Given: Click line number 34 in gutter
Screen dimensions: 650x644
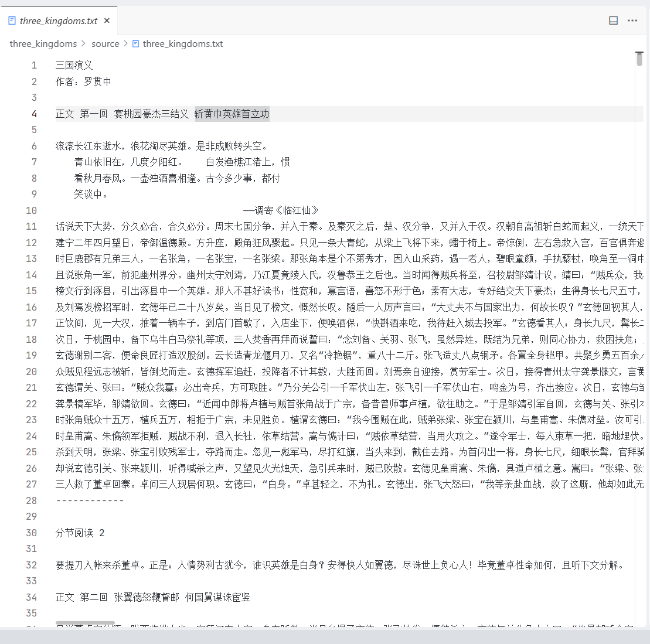Looking at the screenshot, I should point(32,597).
